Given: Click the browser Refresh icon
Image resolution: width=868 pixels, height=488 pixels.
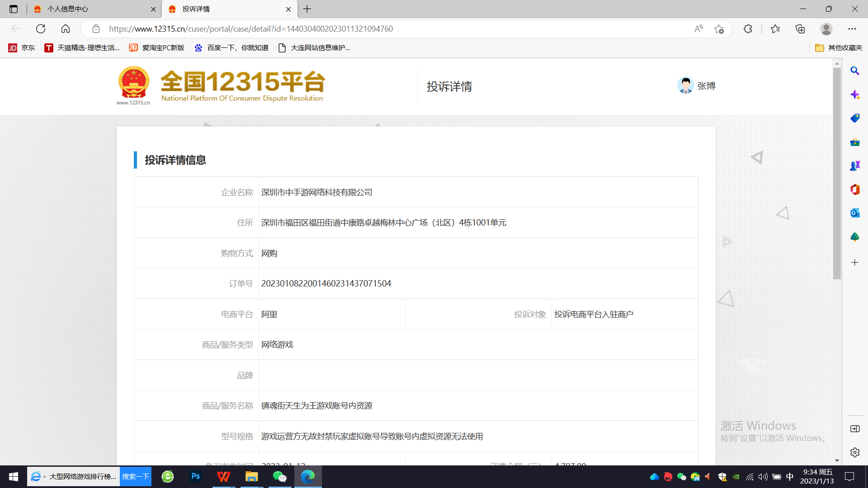Looking at the screenshot, I should click(x=41, y=29).
